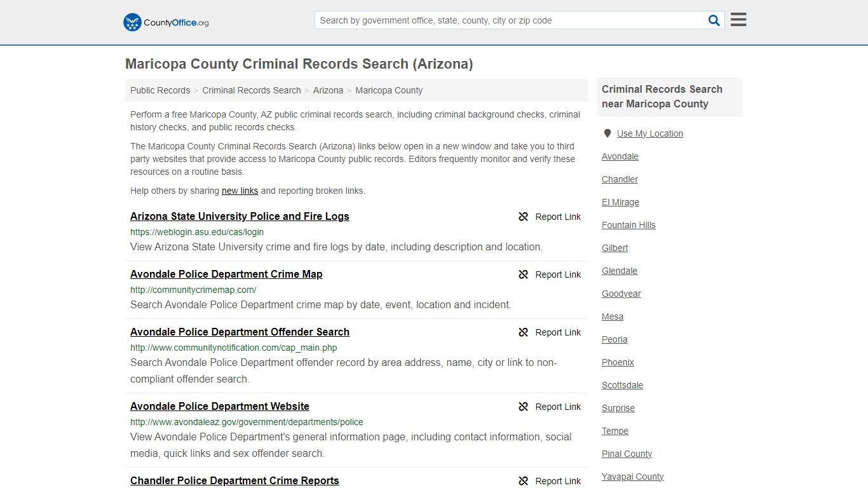Select Tempe in sidebar
Viewport: 868px width, 488px height.
click(x=615, y=431)
